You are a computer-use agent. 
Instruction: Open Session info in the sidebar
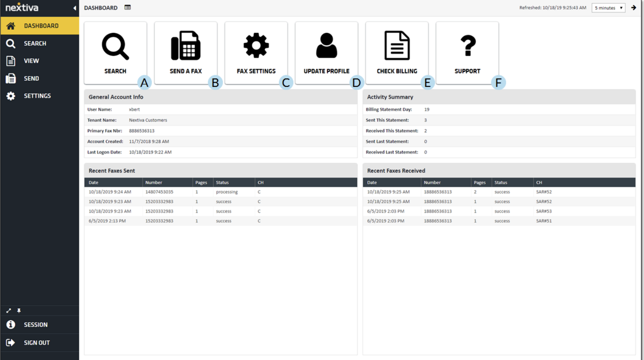tap(35, 325)
